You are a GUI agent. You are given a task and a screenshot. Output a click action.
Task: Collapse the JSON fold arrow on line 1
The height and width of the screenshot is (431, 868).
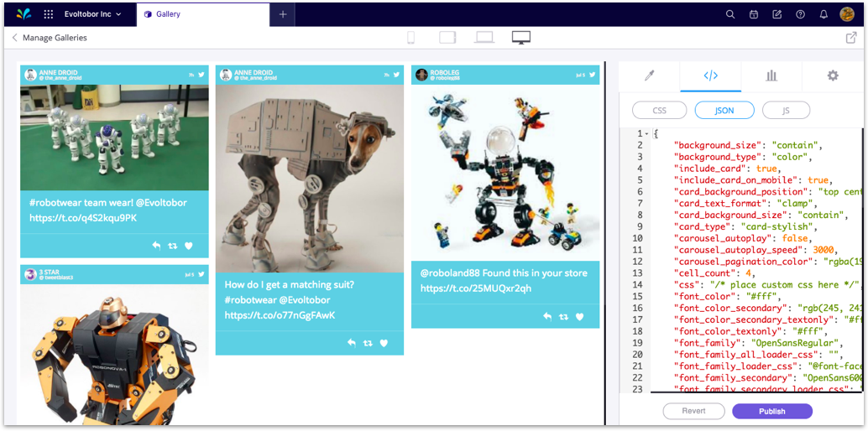point(646,134)
